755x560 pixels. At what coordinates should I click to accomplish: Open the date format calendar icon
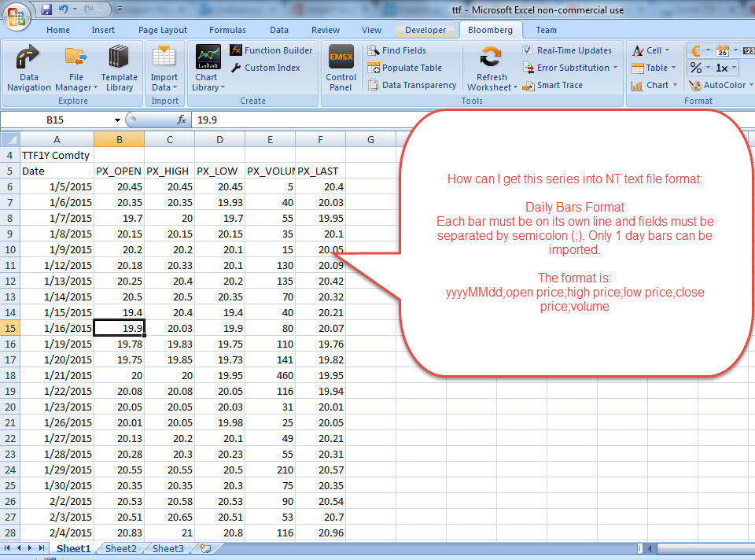tap(723, 50)
